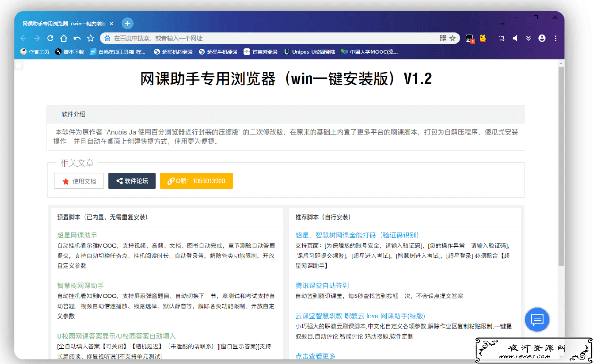Image resolution: width=593 pixels, height=364 pixels.
Task: Close the 网课助手专用浏览器 tab
Action: 111,24
